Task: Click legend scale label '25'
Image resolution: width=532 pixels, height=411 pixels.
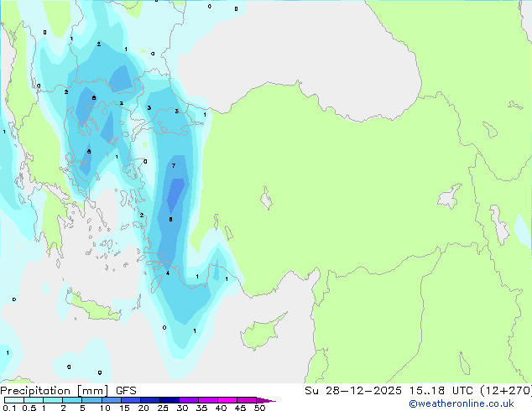Action: [163, 408]
